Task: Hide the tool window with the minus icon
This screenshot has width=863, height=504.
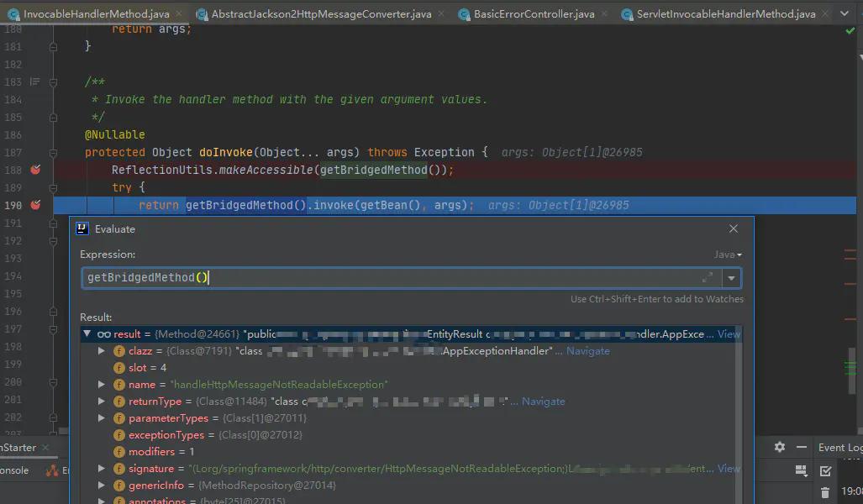Action: 802,447
